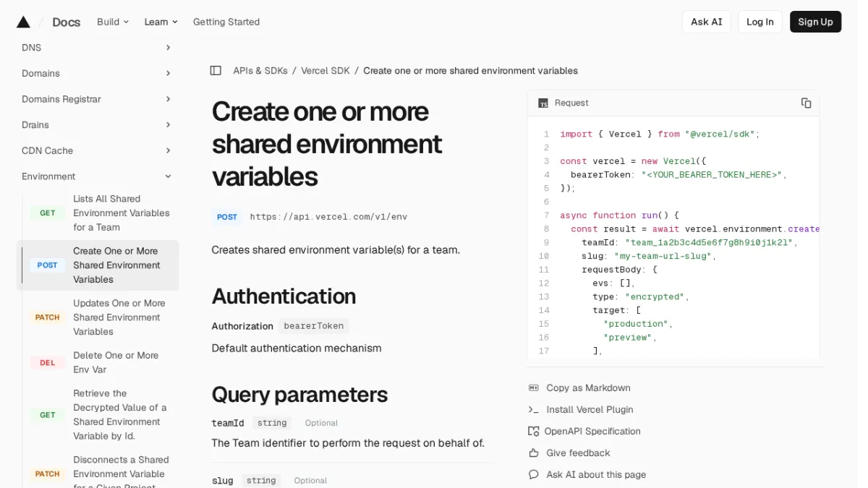Click the DEL badge for Delete One or More Env Var

pyautogui.click(x=48, y=363)
